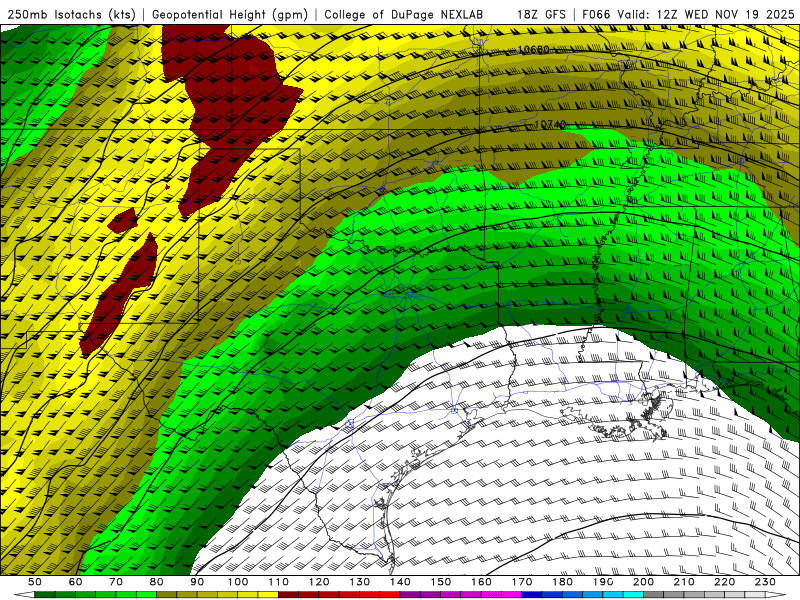Screen dimensions: 800x600
Task: Click the 140 value on the color scale
Action: pyautogui.click(x=400, y=582)
